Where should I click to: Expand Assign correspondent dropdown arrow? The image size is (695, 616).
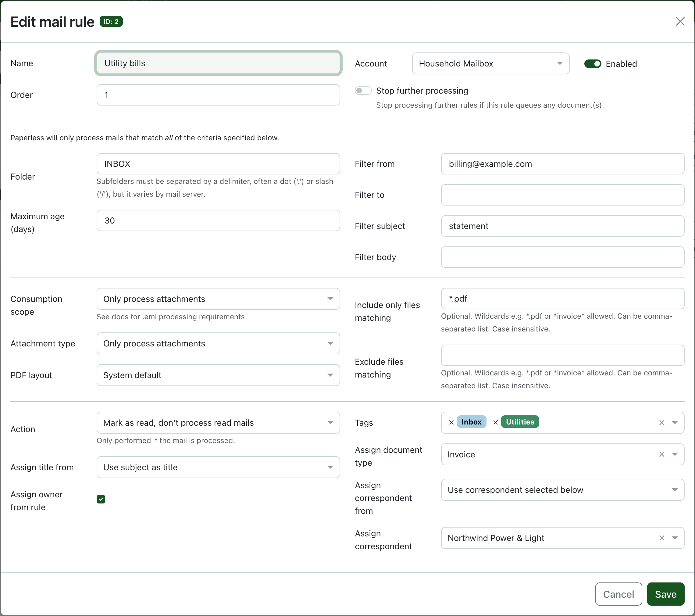[675, 538]
